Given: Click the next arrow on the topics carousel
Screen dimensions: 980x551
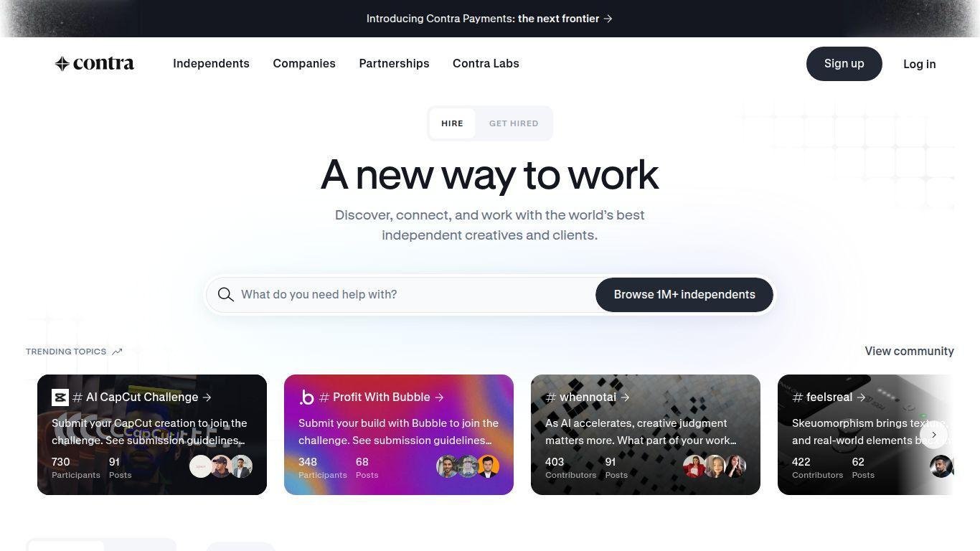Looking at the screenshot, I should (933, 435).
